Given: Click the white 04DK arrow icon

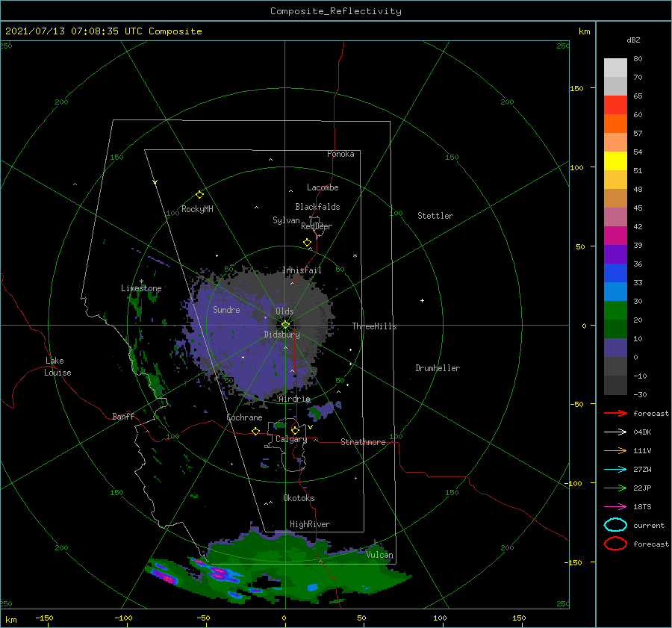Looking at the screenshot, I should pos(615,432).
